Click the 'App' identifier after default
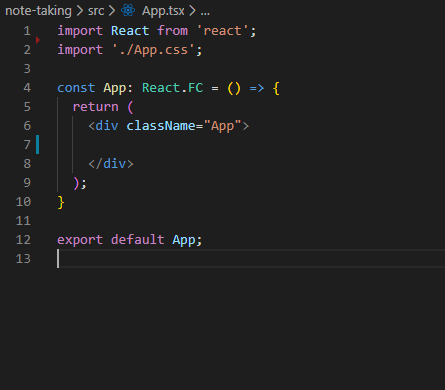This screenshot has height=390, width=445. (x=184, y=240)
